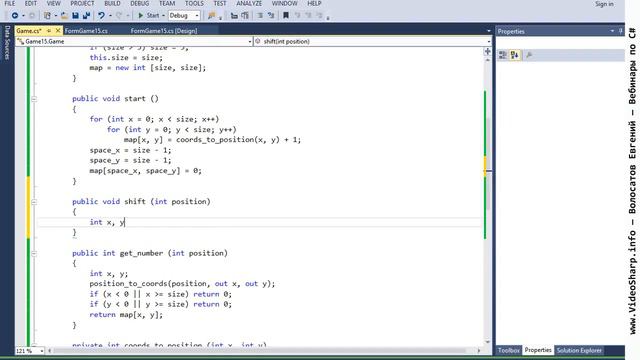Click the split editor window handle
Screen dimensions: 640x360
point(487,51)
